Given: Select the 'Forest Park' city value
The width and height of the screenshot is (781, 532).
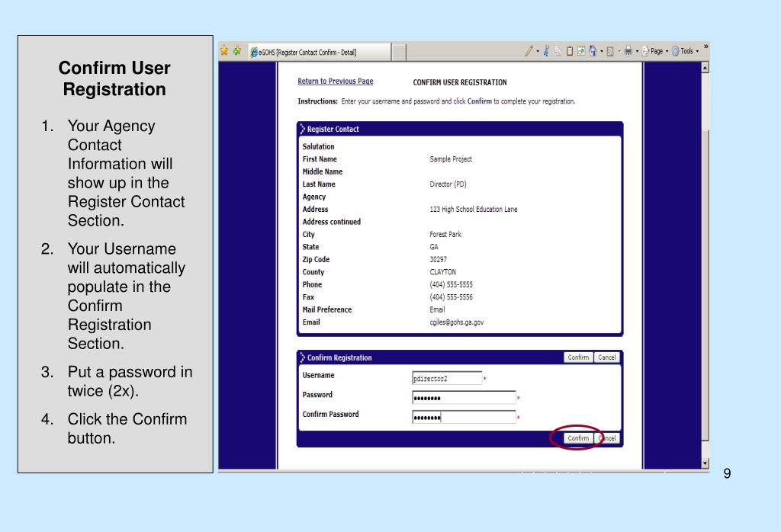Looking at the screenshot, I should point(445,235).
